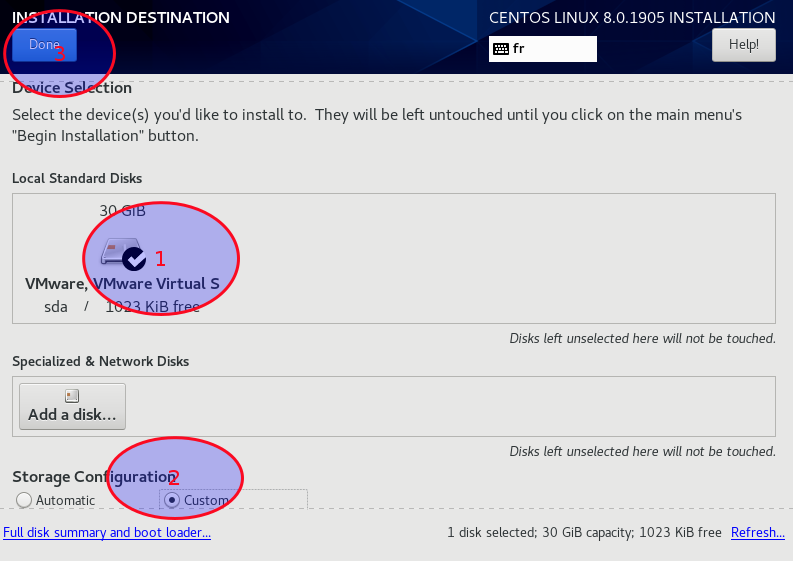Click the checkmark badge on sda disk

tap(134, 260)
